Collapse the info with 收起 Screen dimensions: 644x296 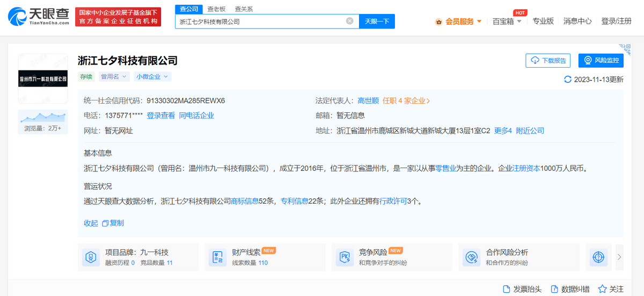point(91,223)
